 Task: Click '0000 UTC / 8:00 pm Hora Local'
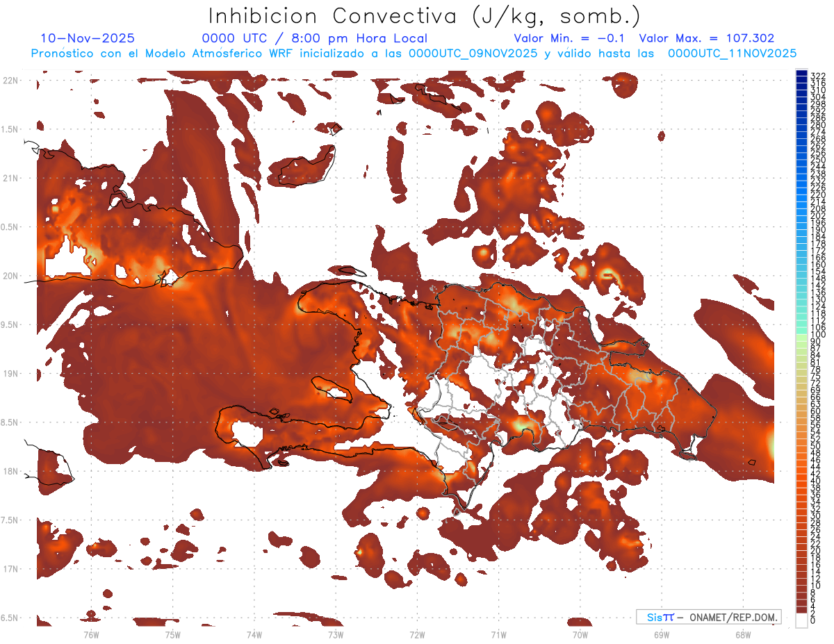[314, 38]
